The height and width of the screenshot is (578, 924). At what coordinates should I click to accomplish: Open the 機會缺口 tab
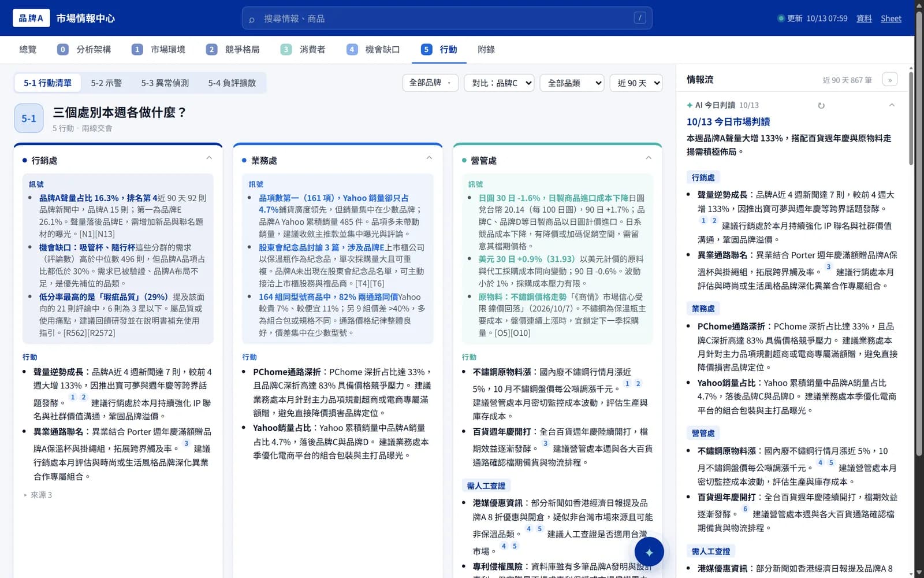coord(373,50)
